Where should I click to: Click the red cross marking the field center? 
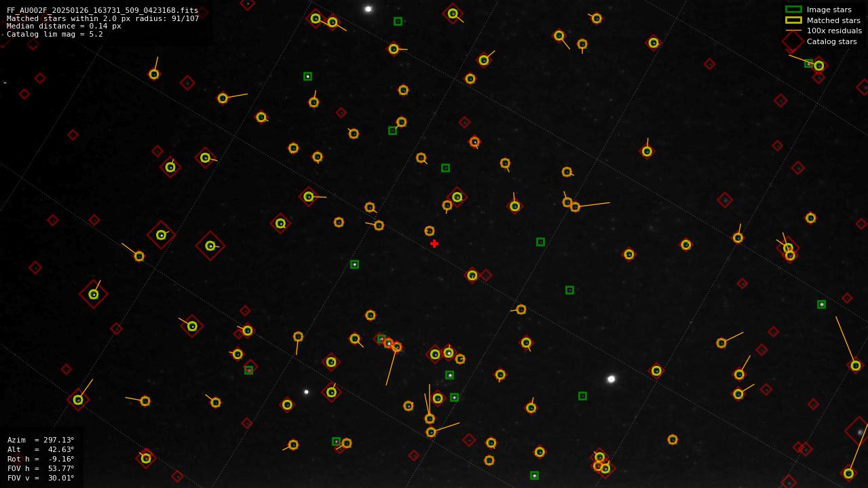tap(434, 244)
